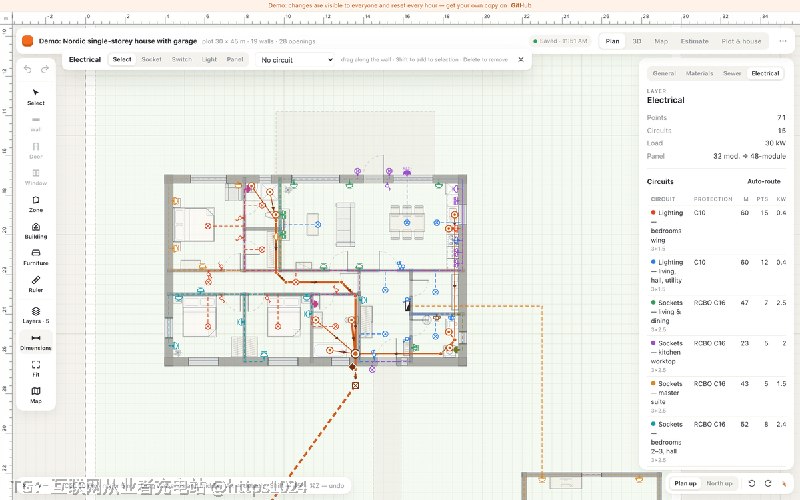This screenshot has height=500, width=800.
Task: Switch to Light placement mode
Action: click(x=209, y=59)
